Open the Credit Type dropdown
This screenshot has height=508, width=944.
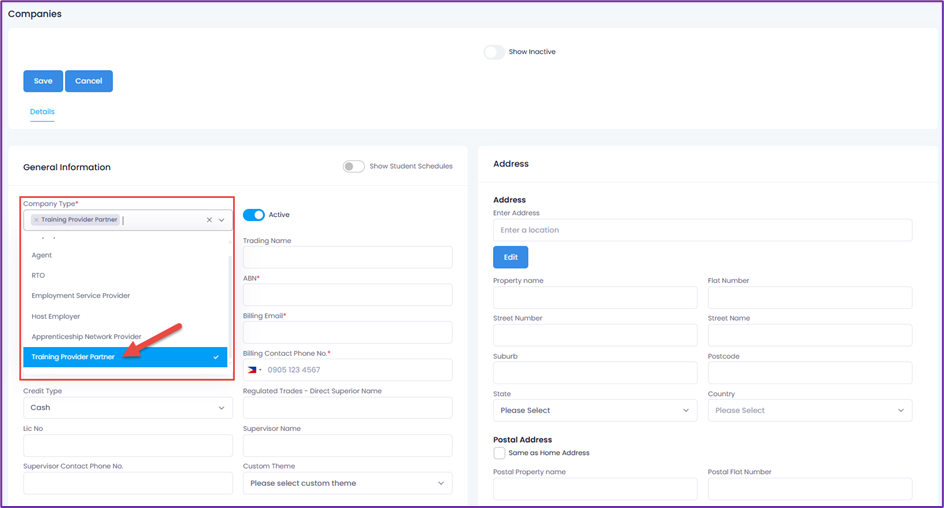tap(127, 408)
